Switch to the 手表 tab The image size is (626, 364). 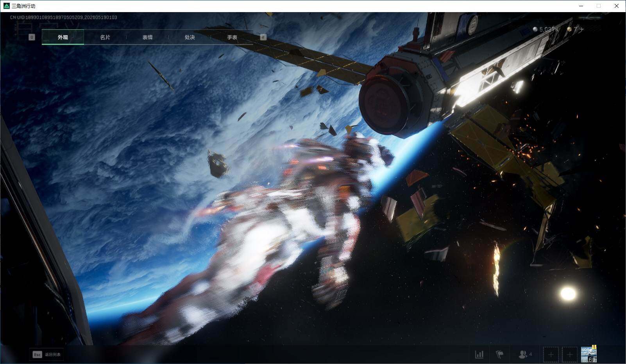232,37
